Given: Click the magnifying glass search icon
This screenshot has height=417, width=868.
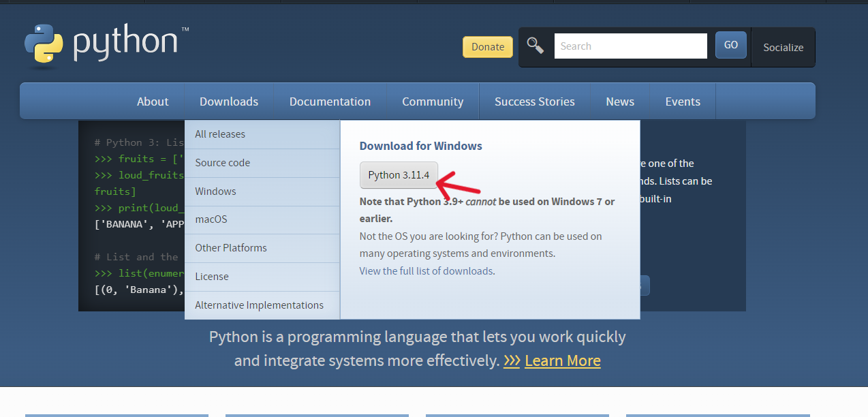Looking at the screenshot, I should point(536,46).
